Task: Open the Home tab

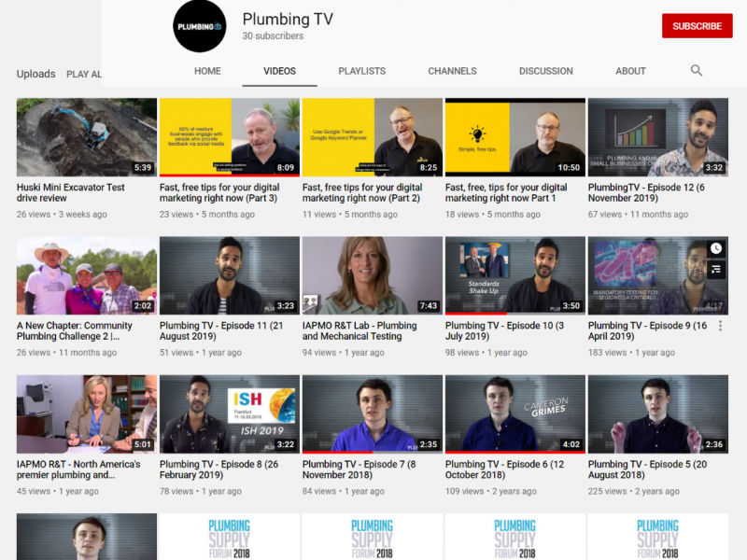Action: pos(207,71)
